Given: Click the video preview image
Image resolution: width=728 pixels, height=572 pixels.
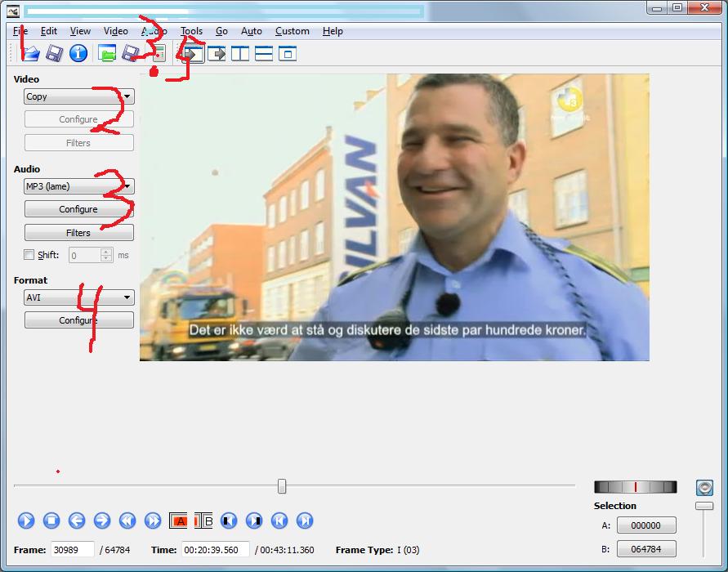Looking at the screenshot, I should click(395, 217).
